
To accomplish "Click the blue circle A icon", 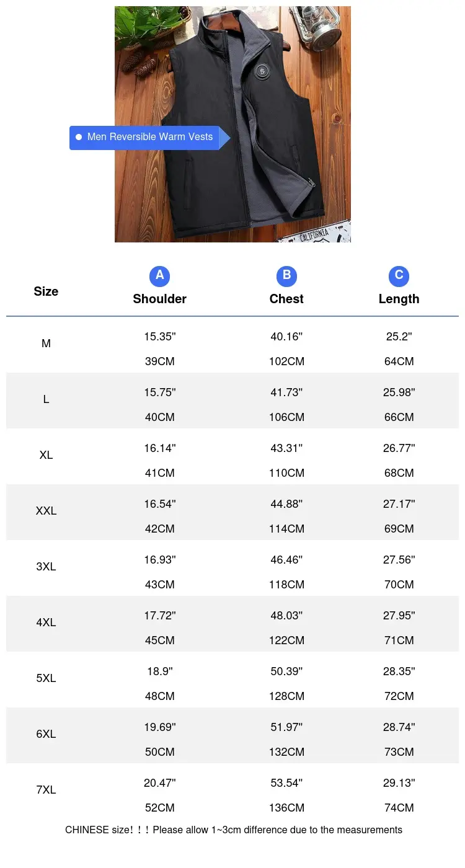I will click(159, 276).
